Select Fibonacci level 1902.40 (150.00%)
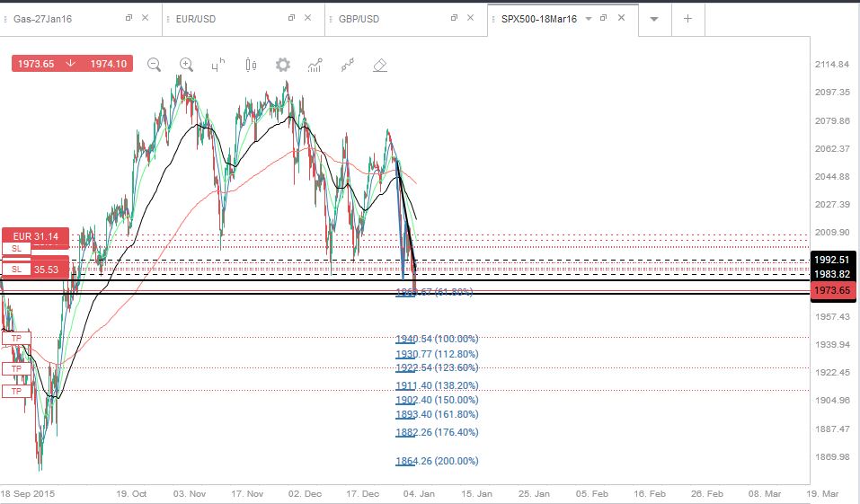Screen dimensions: 860x504 tap(437, 400)
